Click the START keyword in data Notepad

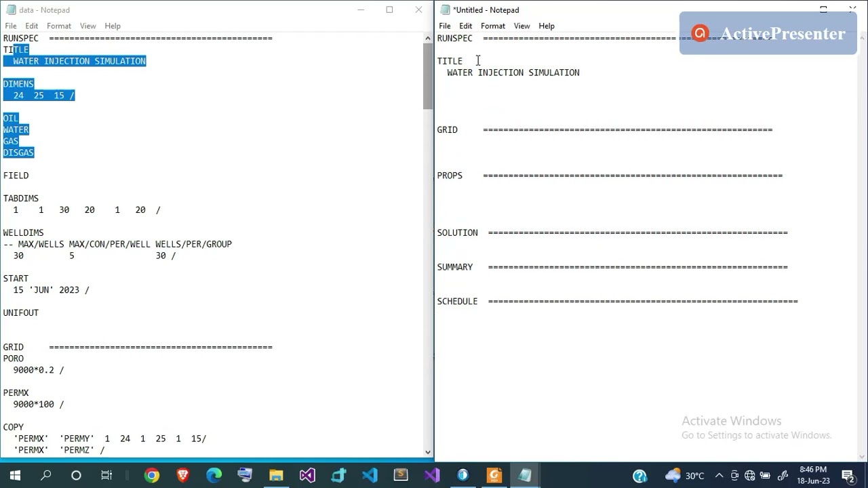[16, 279]
